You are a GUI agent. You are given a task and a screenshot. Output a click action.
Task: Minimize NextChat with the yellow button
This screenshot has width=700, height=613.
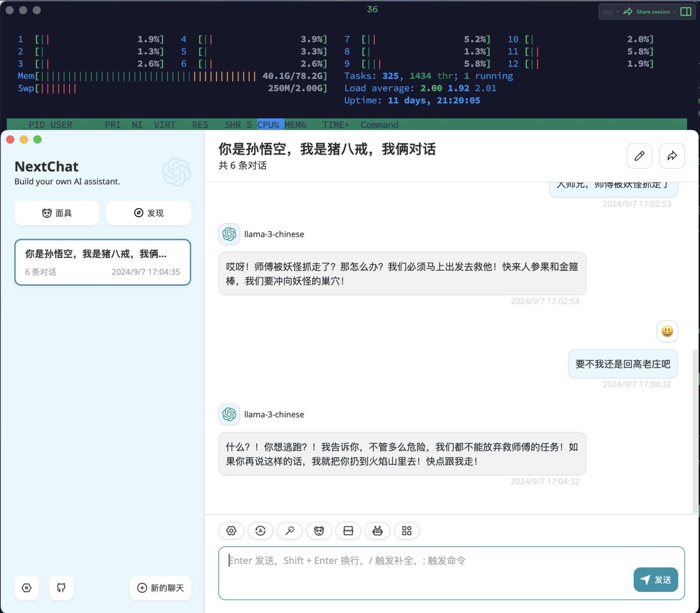pos(24,140)
